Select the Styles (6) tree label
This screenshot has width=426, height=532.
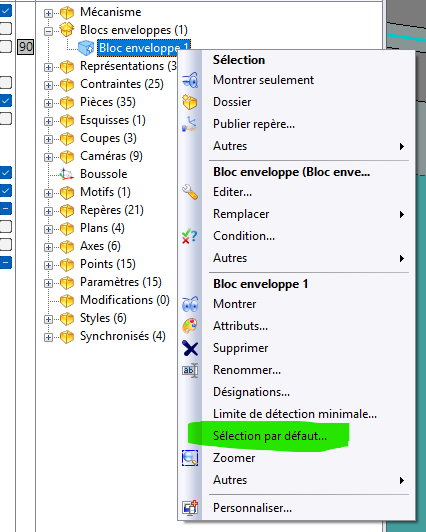pos(103,318)
